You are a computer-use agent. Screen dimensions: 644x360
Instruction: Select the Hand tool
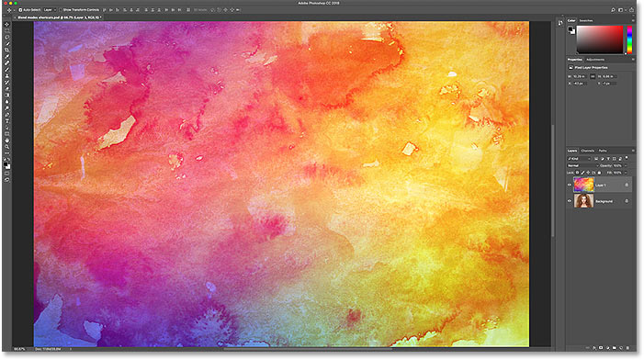7,140
